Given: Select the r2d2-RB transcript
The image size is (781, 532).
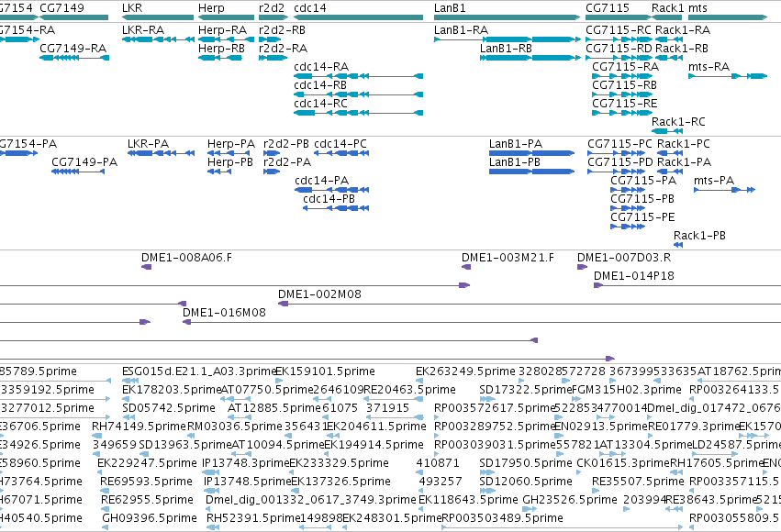Looking at the screenshot, I should click(270, 39).
